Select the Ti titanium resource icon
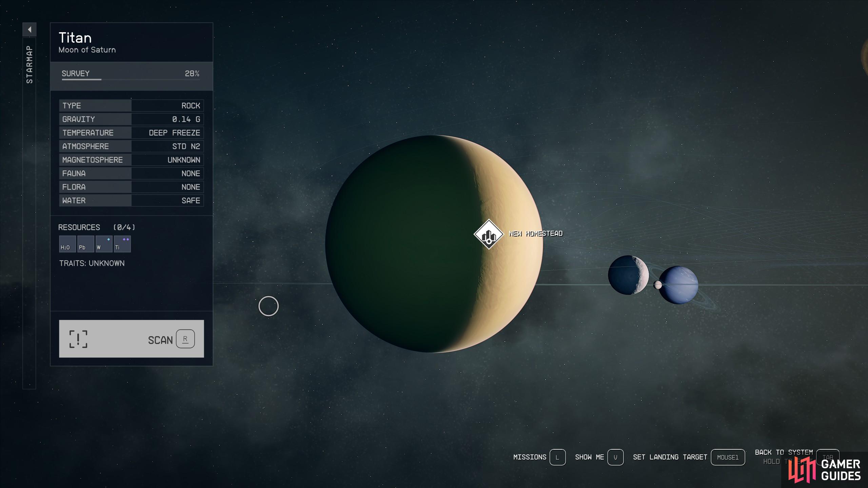Screen dimensions: 868x488 tap(122, 244)
